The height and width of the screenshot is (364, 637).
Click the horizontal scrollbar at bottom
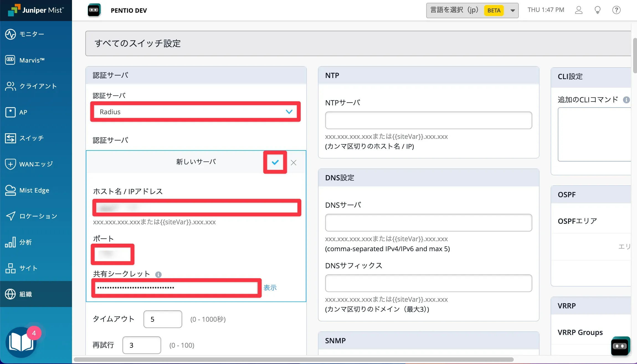(x=294, y=359)
